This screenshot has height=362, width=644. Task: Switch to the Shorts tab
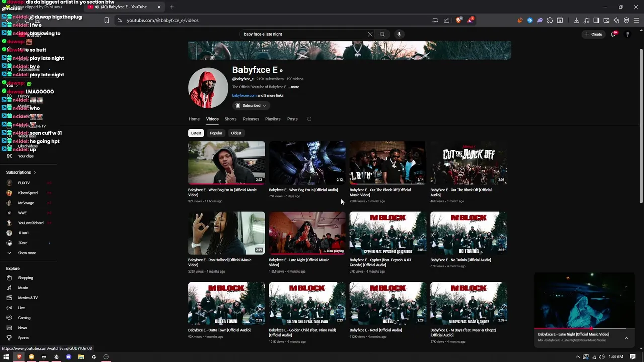coord(230,119)
